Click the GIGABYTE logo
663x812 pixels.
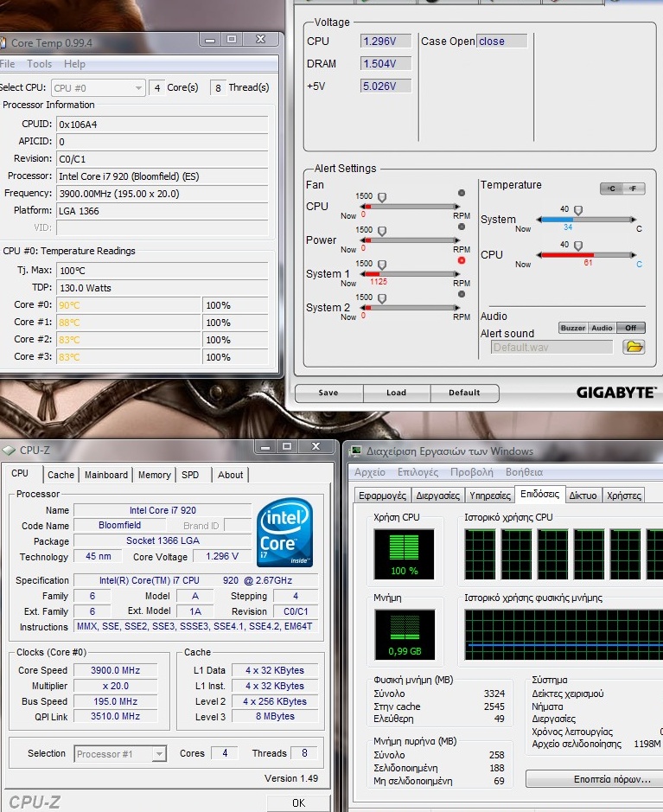coord(616,393)
